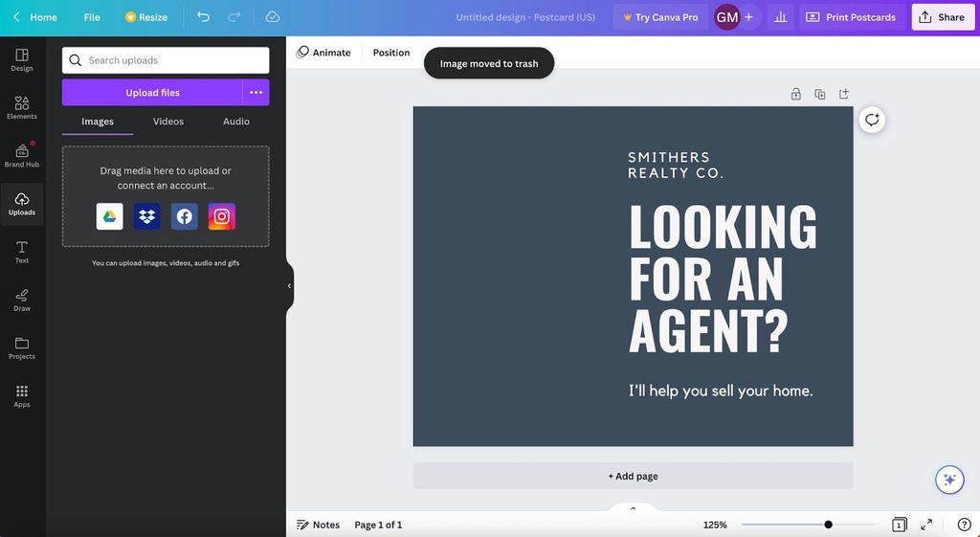
Task: Click the zoom slider handle
Action: 828,525
